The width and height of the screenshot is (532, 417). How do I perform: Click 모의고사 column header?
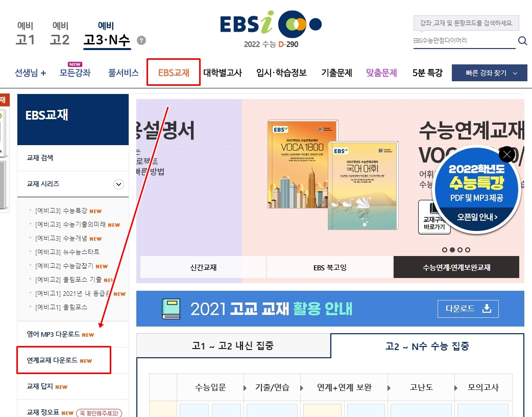483,387
